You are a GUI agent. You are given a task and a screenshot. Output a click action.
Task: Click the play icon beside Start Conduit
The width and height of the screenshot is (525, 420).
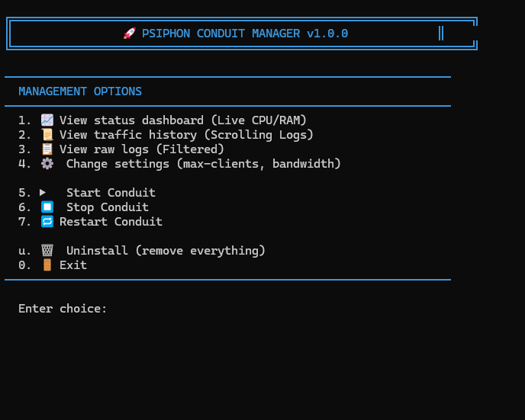point(43,193)
